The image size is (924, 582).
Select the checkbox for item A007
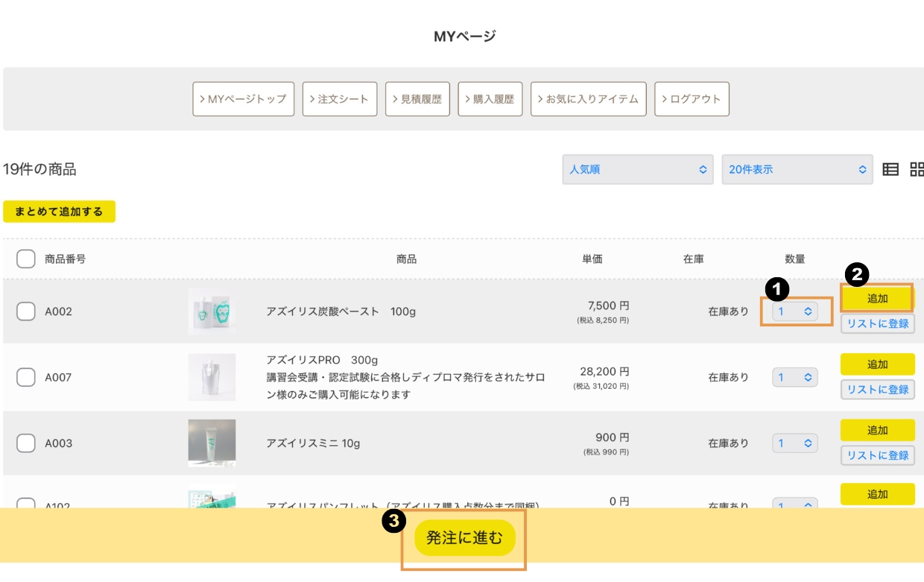[x=26, y=377]
